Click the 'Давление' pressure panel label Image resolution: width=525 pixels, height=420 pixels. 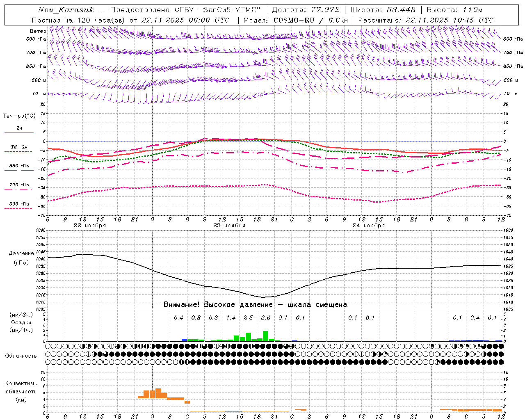(x=21, y=253)
